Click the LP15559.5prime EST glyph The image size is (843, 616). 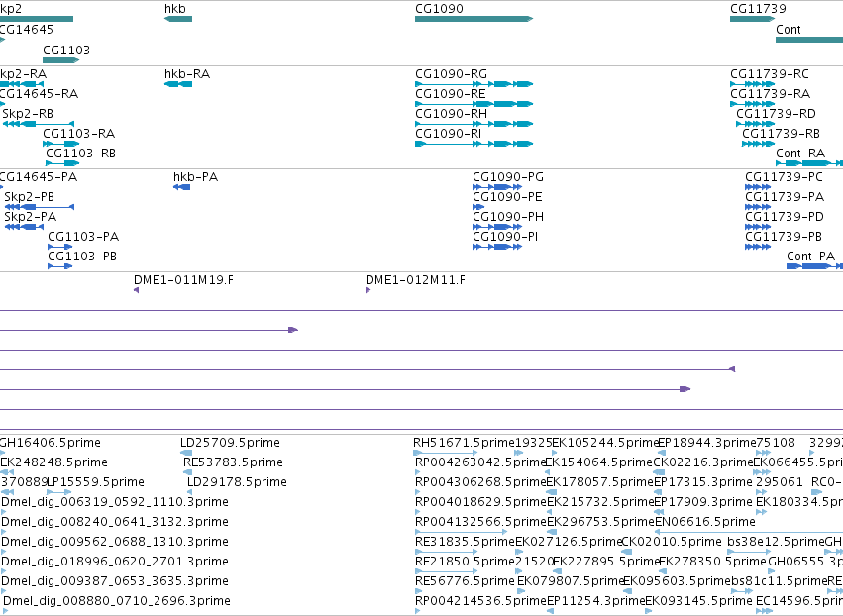coord(59,492)
